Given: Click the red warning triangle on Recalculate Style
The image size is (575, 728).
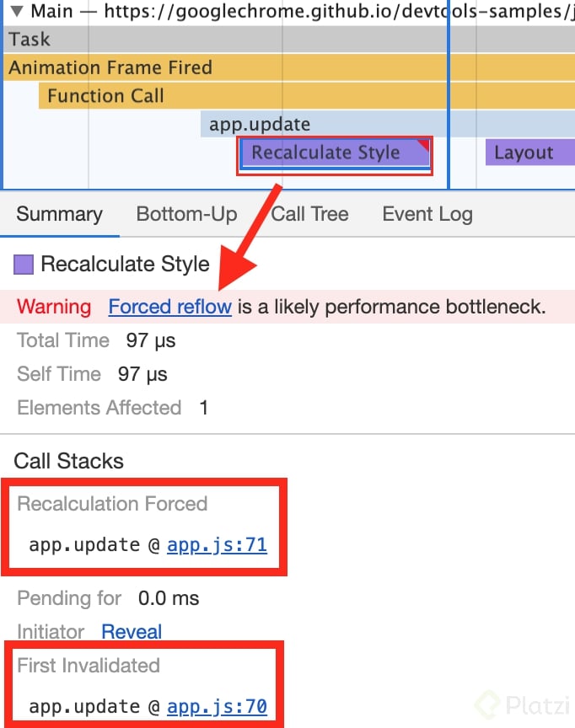Looking at the screenshot, I should click(x=424, y=145).
